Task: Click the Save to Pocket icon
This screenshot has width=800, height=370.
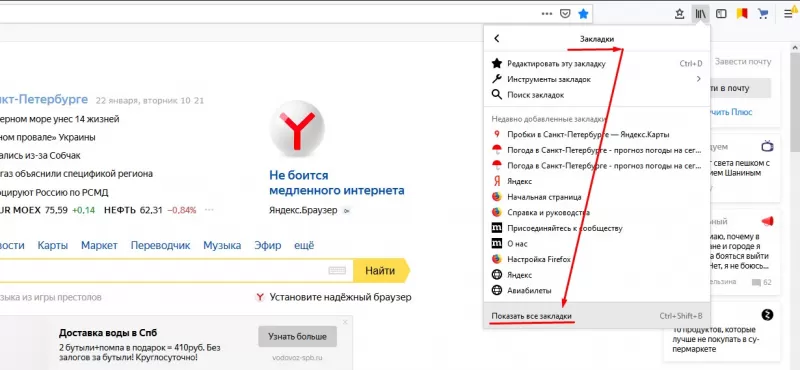Action: [x=565, y=14]
